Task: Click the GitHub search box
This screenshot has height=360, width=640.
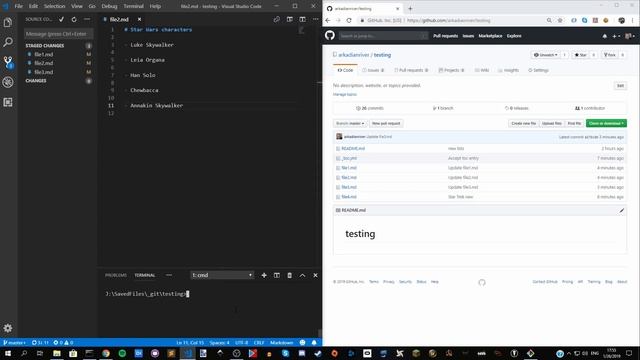Action: click(x=383, y=36)
